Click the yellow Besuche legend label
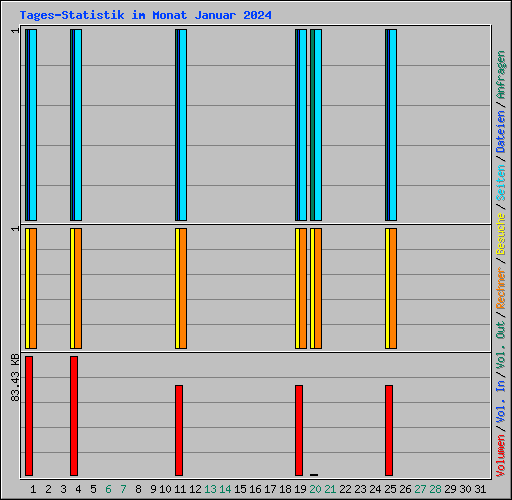The height and width of the screenshot is (500, 512). click(501, 234)
